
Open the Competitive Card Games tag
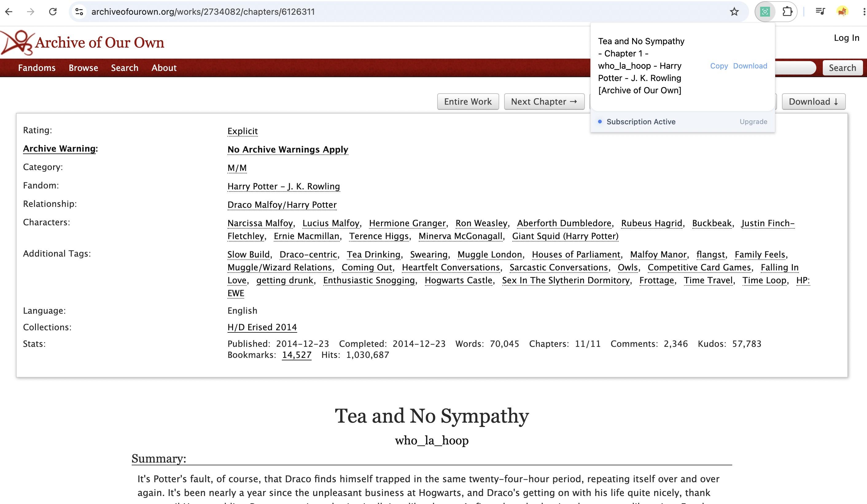click(699, 267)
